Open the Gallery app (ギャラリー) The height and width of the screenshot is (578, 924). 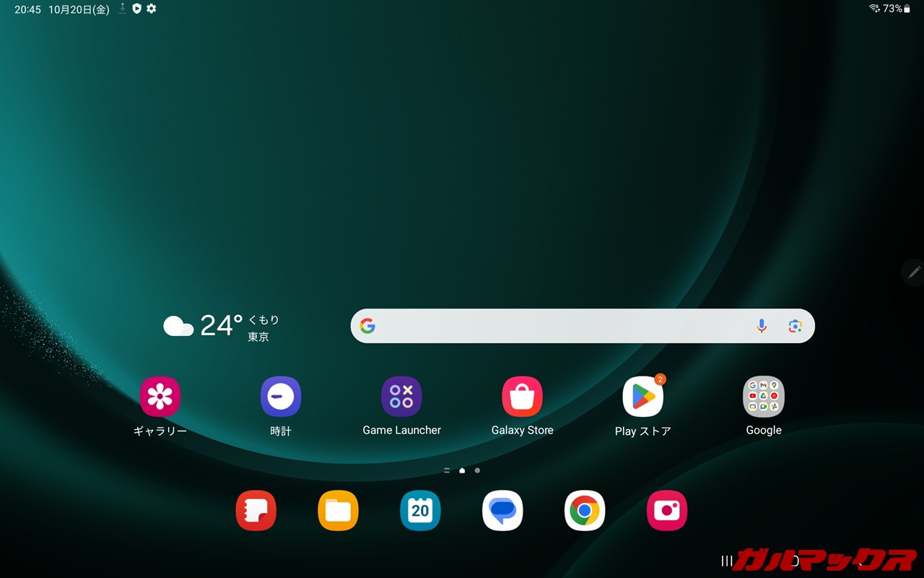click(x=160, y=397)
